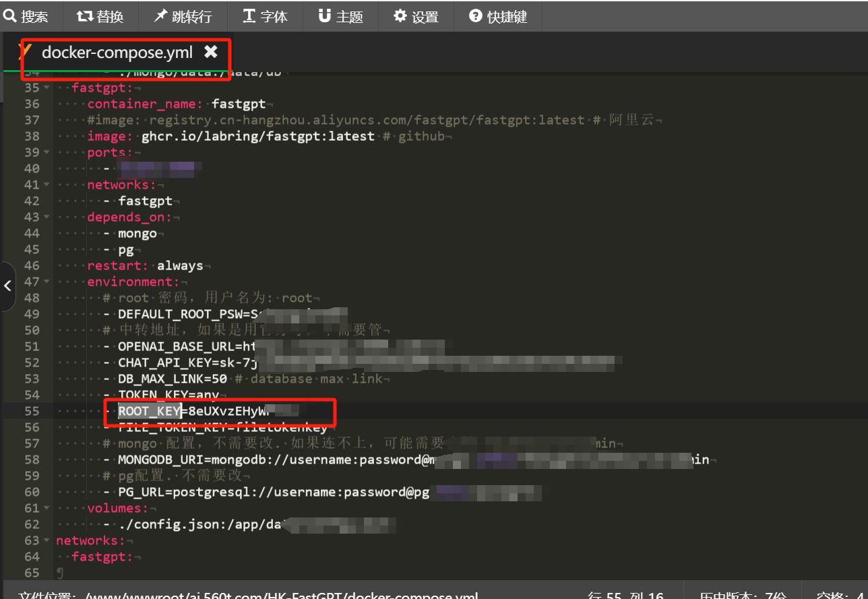The height and width of the screenshot is (599, 868).
Task: Click the 文件位置 file path in status bar
Action: tap(248, 595)
